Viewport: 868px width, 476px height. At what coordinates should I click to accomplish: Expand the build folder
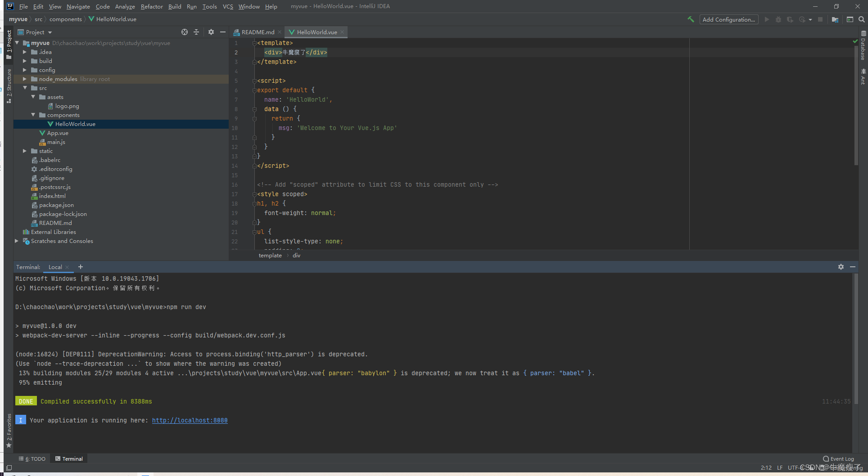[x=25, y=61]
